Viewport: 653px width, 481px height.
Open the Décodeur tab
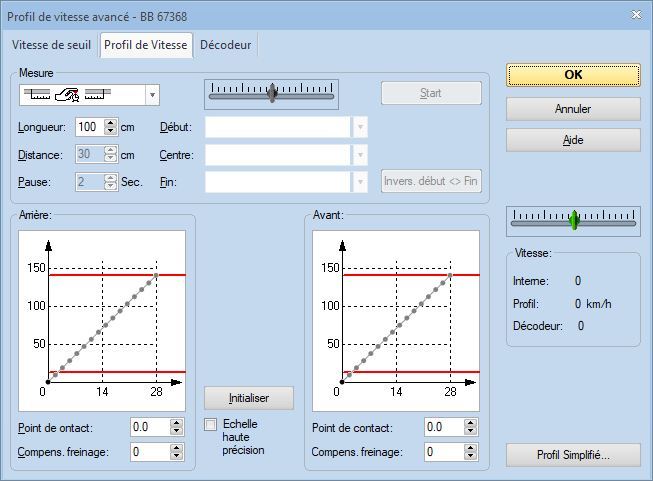coord(226,45)
